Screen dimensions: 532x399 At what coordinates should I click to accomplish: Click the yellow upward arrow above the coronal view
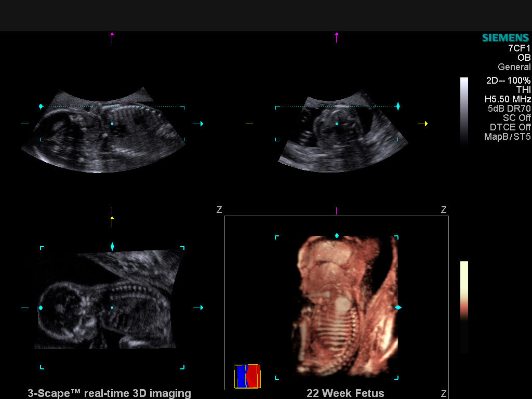tap(112, 221)
